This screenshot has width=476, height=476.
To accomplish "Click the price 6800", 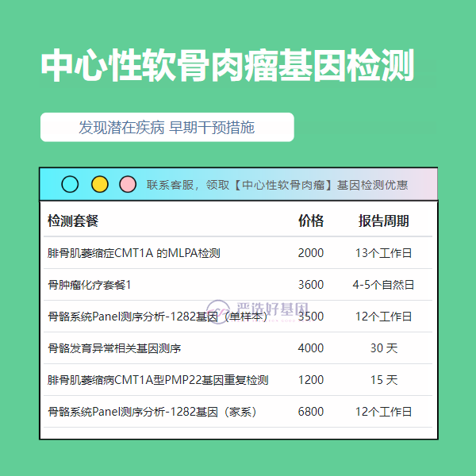I will (311, 412).
